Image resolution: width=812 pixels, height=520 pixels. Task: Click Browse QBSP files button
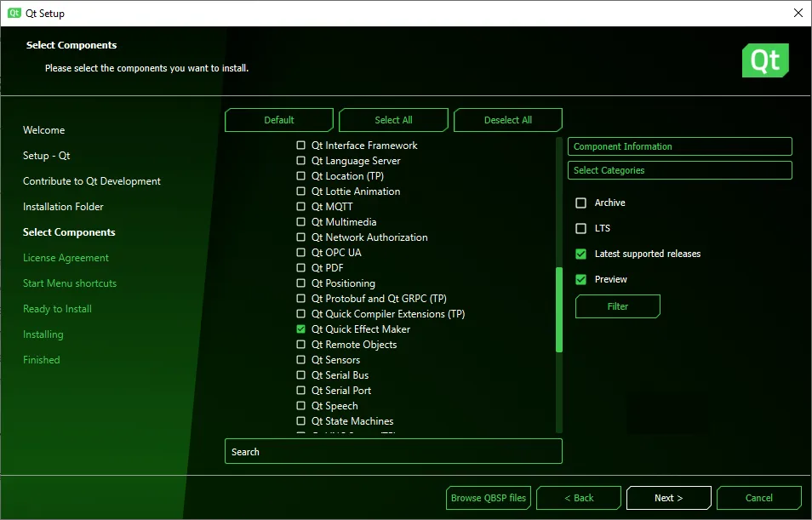point(489,498)
